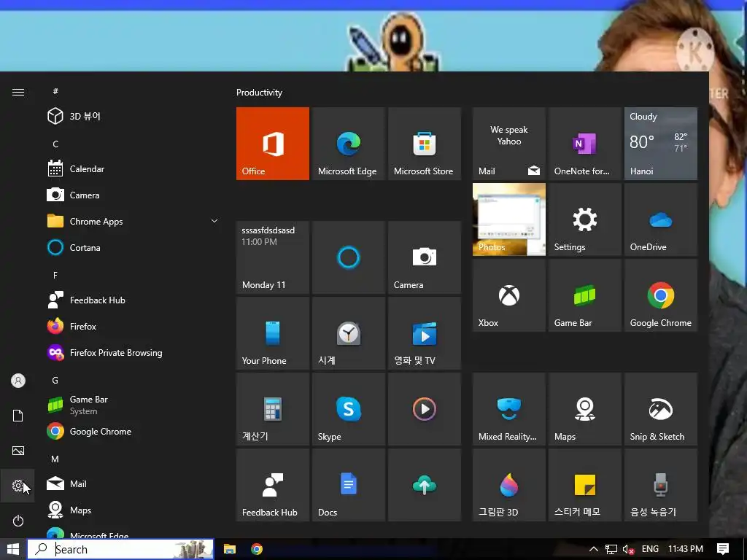Open the Office tile
This screenshot has width=747, height=560.
coord(273,144)
